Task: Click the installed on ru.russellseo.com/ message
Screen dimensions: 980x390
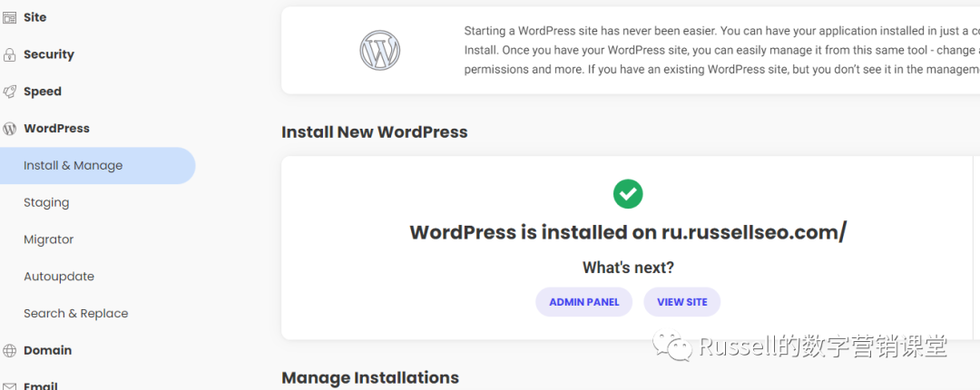Action: pyautogui.click(x=627, y=232)
